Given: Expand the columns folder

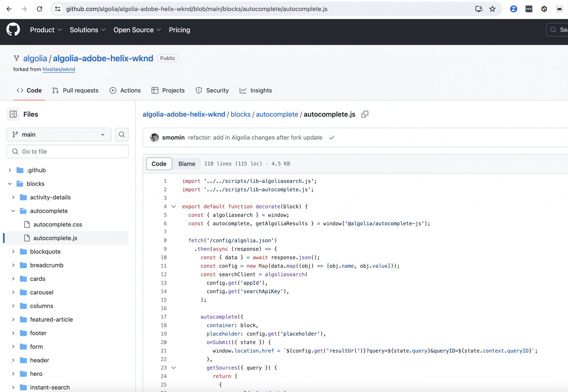Looking at the screenshot, I should pyautogui.click(x=13, y=306).
